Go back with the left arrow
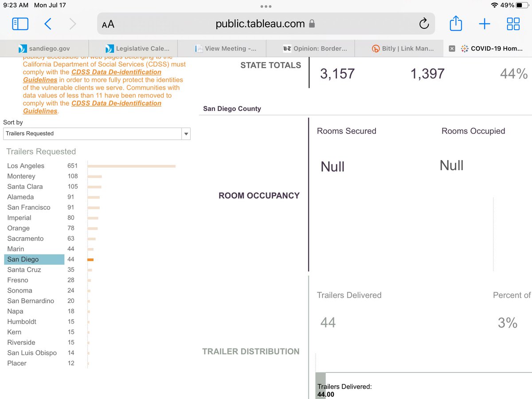 (48, 24)
